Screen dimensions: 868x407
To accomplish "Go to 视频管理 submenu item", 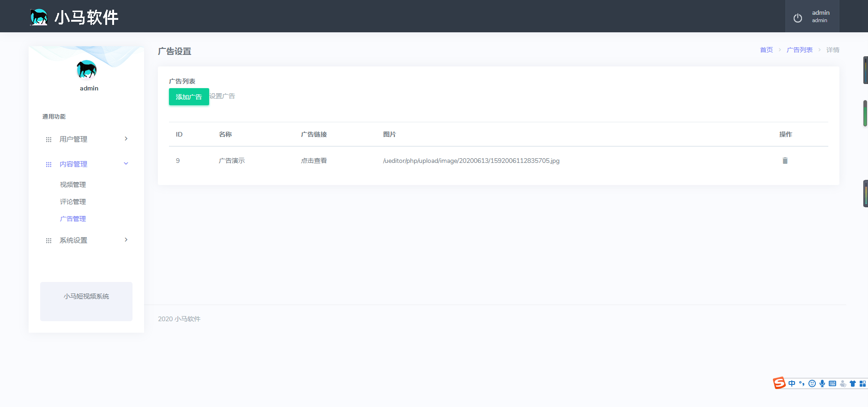I will tap(73, 185).
